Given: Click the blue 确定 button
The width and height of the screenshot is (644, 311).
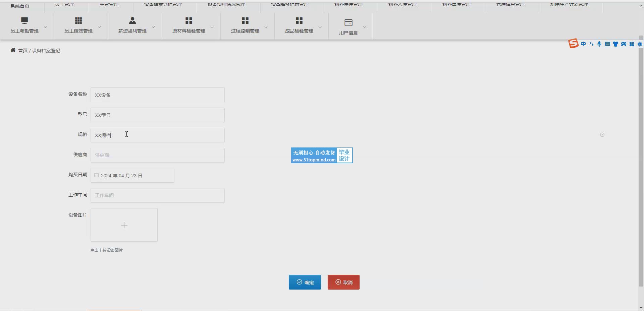Looking at the screenshot, I should tap(305, 282).
